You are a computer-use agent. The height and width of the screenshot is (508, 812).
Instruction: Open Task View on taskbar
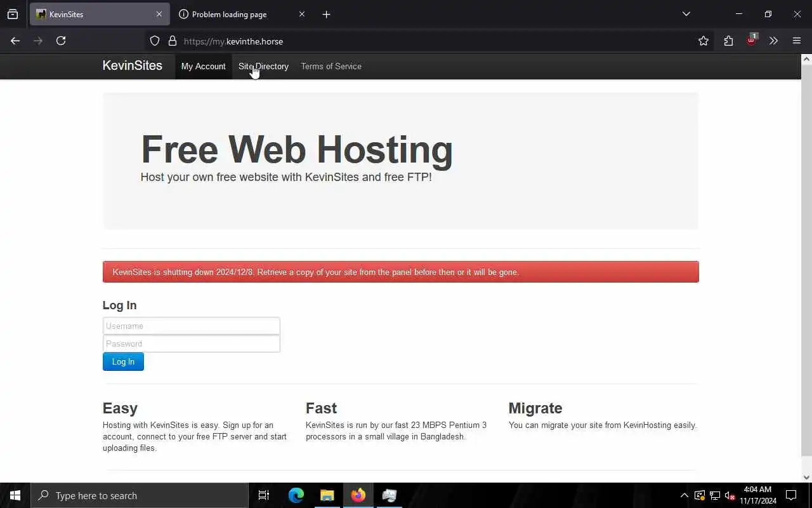[x=264, y=495]
